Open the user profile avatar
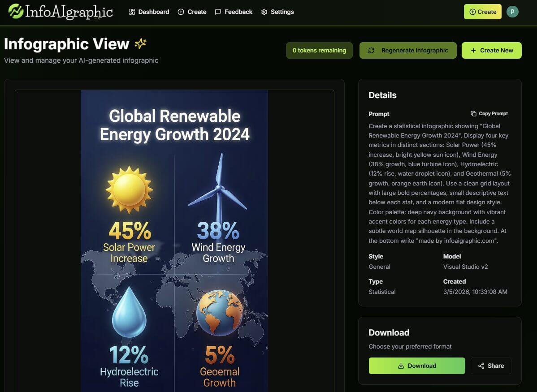The height and width of the screenshot is (392, 537). pyautogui.click(x=512, y=12)
